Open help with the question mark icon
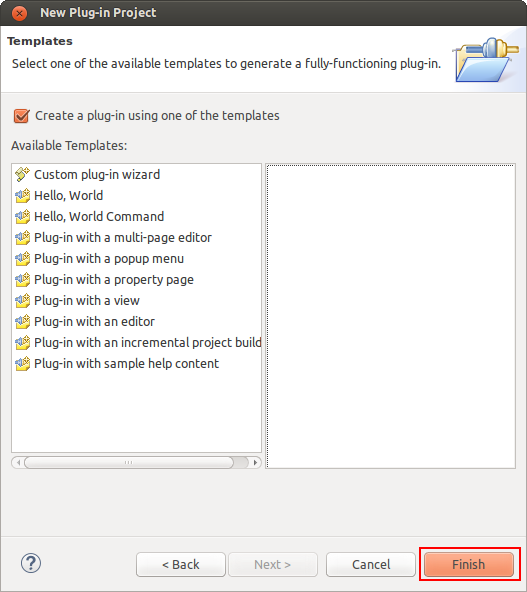Screen dimensions: 527x592 [31, 563]
